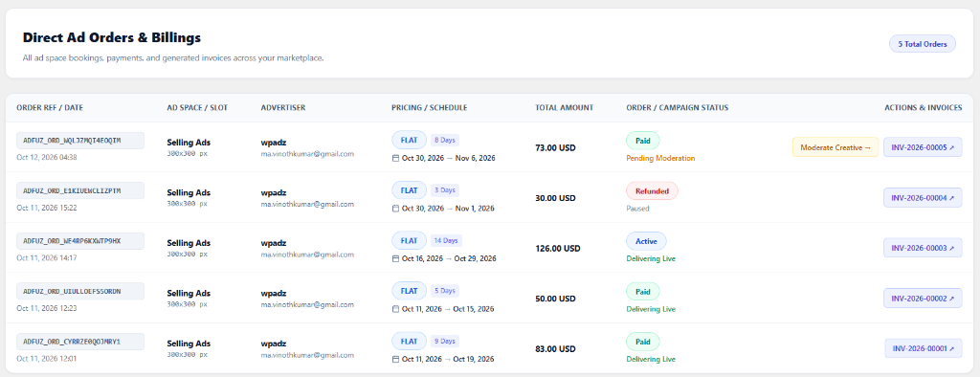The width and height of the screenshot is (980, 377).
Task: Click Delivering Live in the 50.00 USD row
Action: [x=651, y=309]
